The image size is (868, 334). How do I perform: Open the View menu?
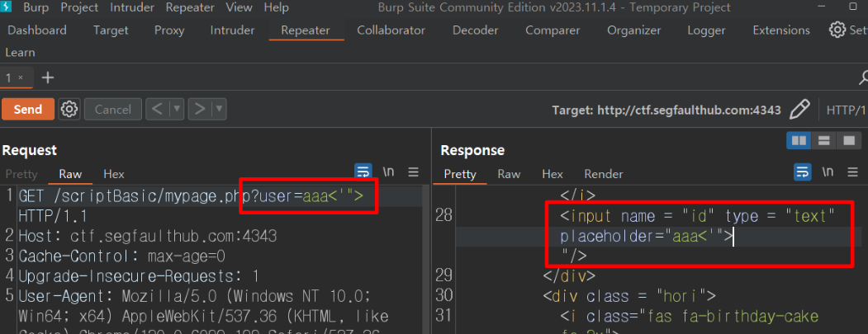click(240, 7)
